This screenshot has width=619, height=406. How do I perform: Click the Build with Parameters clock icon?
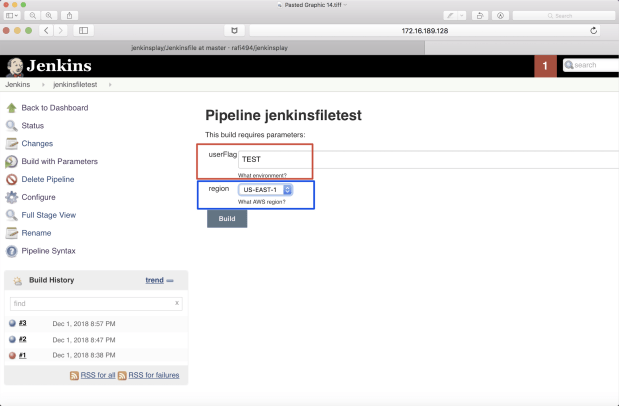coord(11,161)
